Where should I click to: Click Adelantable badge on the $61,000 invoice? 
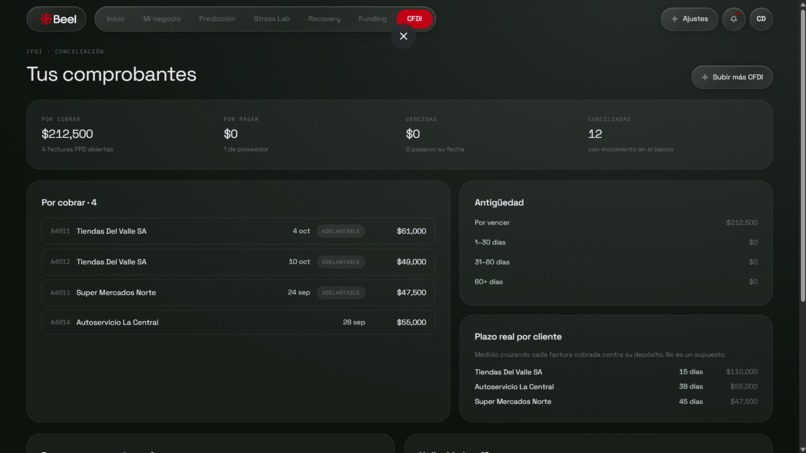(341, 231)
